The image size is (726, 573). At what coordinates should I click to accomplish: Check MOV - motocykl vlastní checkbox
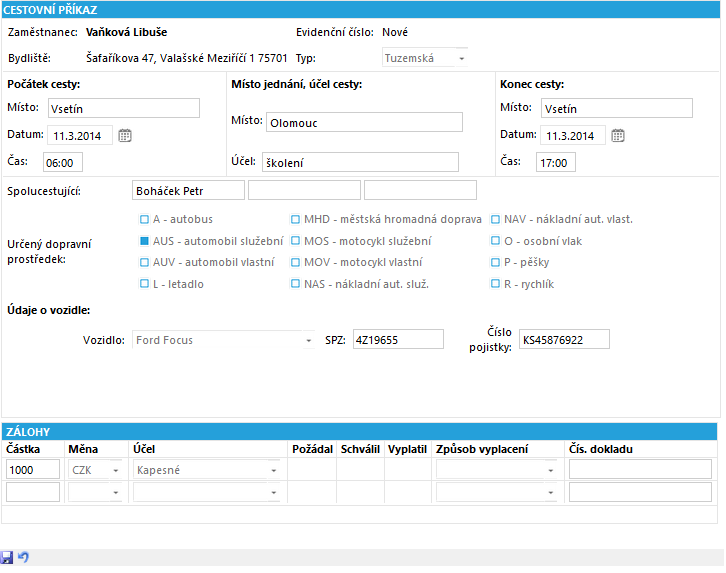click(295, 262)
